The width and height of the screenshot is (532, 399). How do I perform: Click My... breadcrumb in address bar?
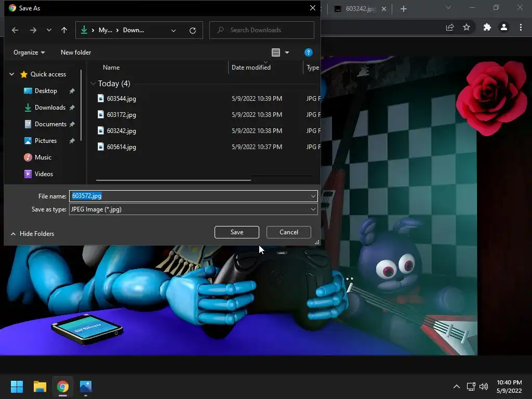pos(105,30)
